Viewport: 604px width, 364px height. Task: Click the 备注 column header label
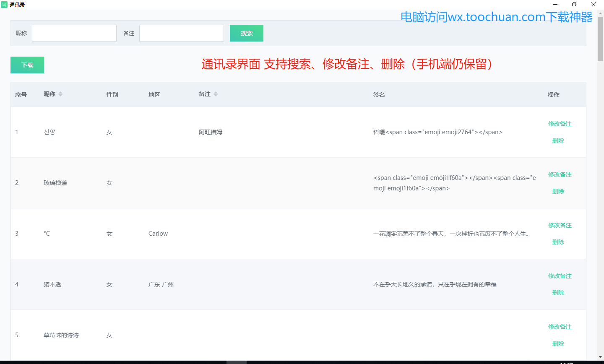205,94
